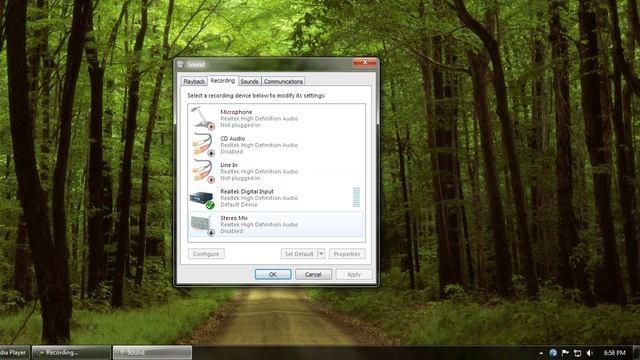640x360 pixels.
Task: Switch to the Sounds tab
Action: 249,81
